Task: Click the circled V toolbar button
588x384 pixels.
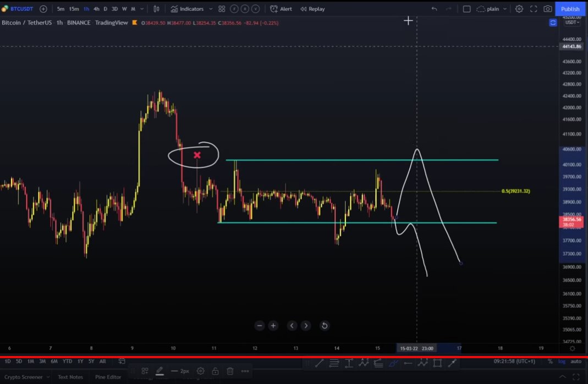Action: pyautogui.click(x=255, y=9)
